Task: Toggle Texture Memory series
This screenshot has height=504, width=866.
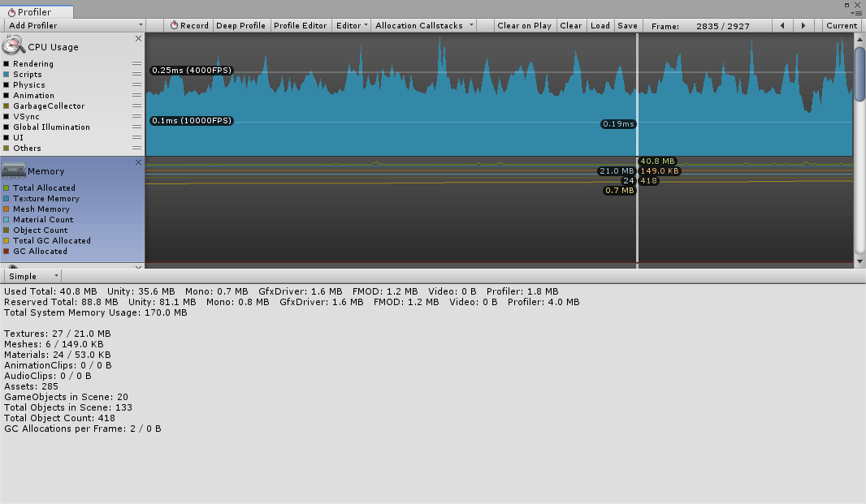Action: tap(6, 199)
